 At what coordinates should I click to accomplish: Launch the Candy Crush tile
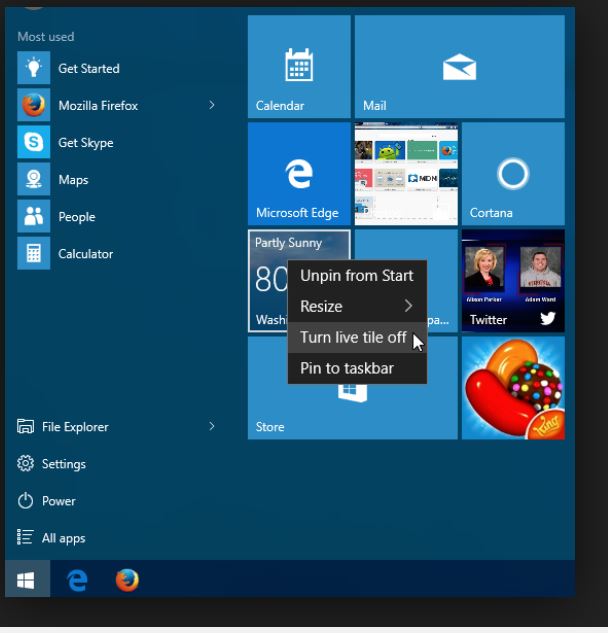click(512, 387)
